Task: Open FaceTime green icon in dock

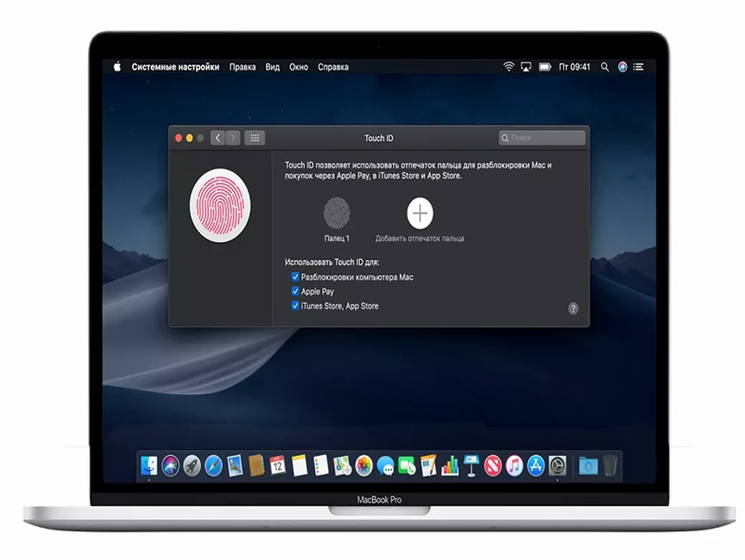Action: [x=407, y=465]
